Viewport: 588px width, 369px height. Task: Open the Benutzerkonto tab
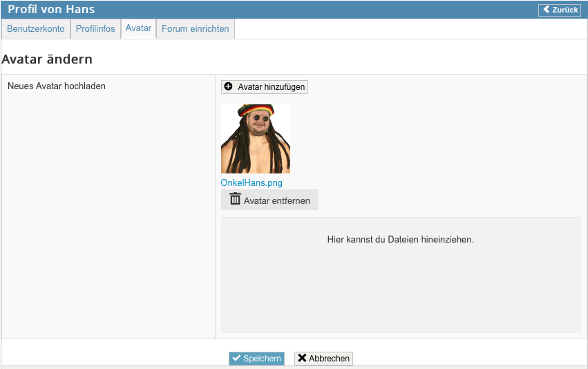point(36,29)
